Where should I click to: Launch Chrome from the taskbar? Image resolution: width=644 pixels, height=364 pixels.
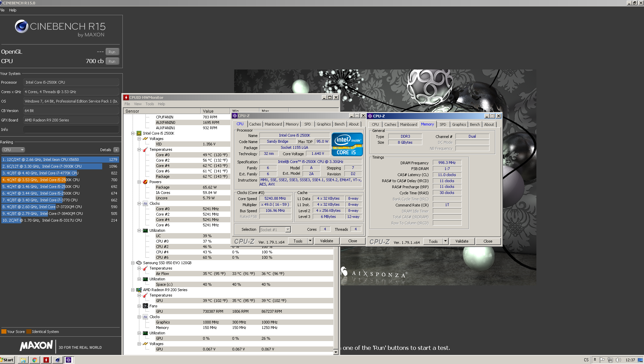point(34,360)
